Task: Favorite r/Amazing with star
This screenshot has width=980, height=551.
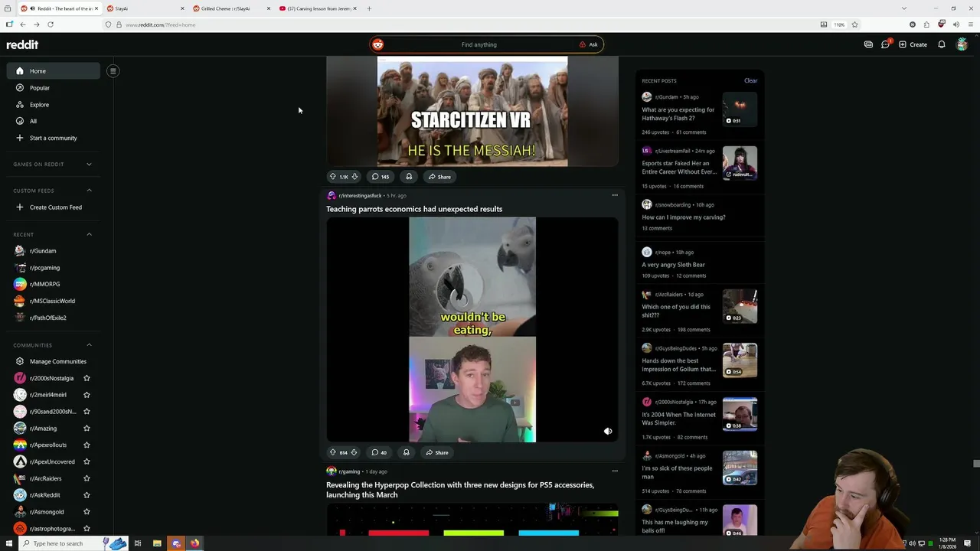Action: 87,429
